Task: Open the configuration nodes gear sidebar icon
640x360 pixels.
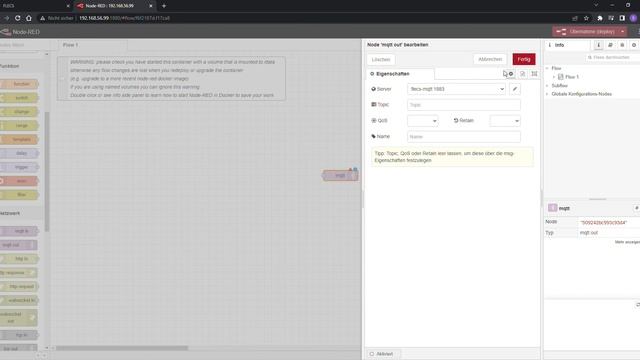Action: [x=634, y=45]
